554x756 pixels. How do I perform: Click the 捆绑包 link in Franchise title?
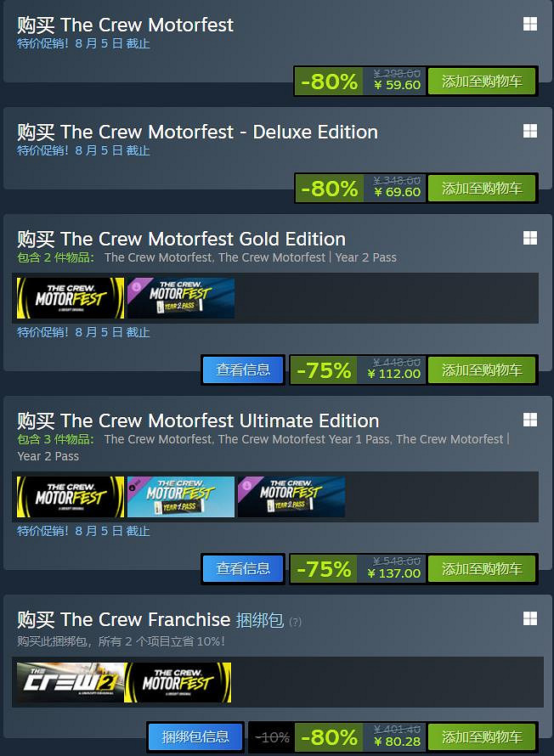(260, 620)
